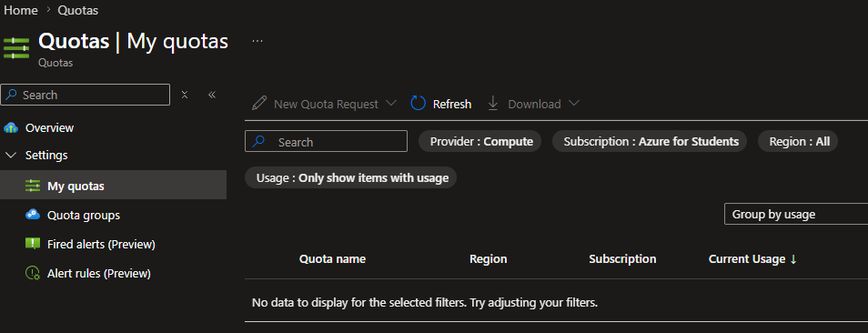Click New Quota Request button
The image size is (868, 333).
324,104
